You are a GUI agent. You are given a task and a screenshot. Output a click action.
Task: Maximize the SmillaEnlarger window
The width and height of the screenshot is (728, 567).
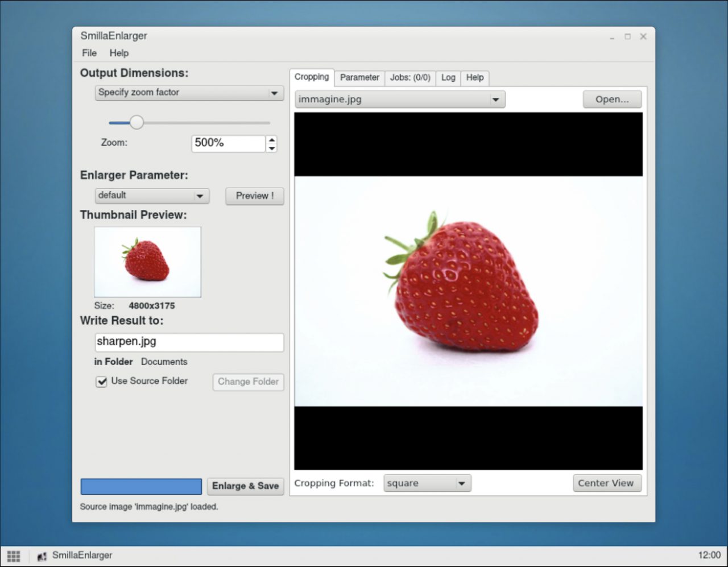tap(627, 36)
